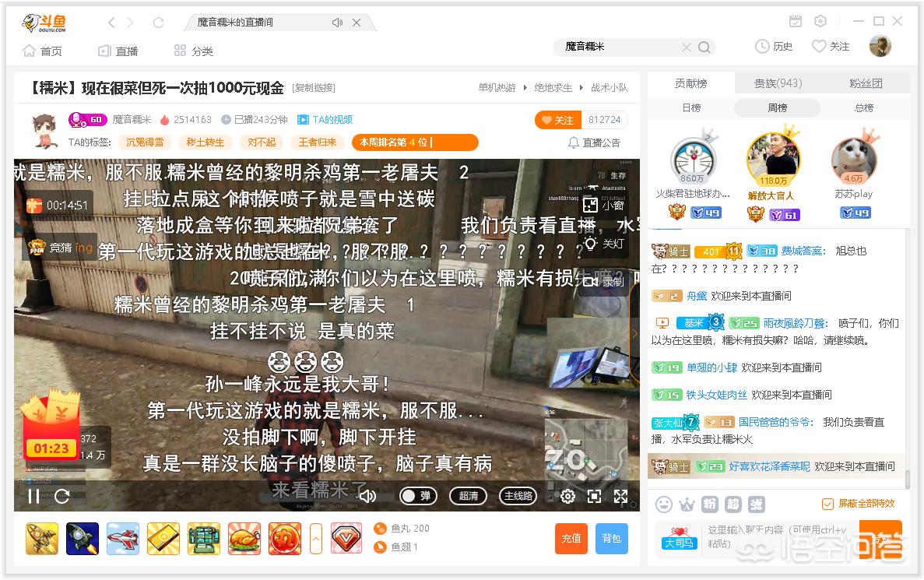
Task: Click the 本周排名第4位 ranking badge
Action: click(x=415, y=142)
